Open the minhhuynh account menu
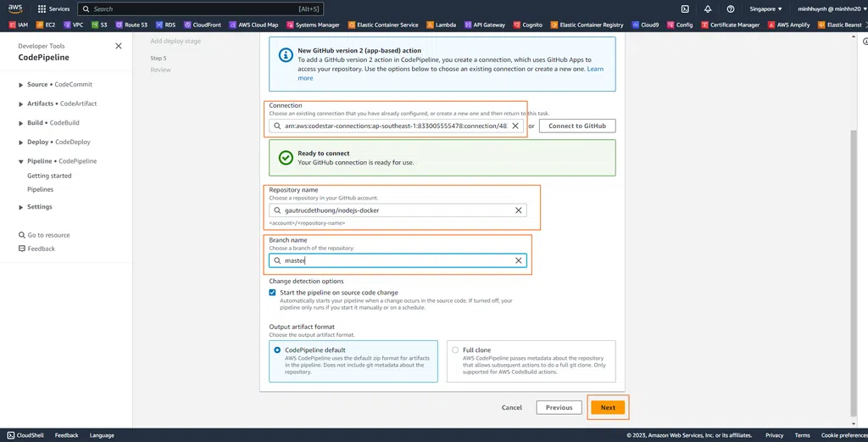The height and width of the screenshot is (442, 868). (x=831, y=8)
